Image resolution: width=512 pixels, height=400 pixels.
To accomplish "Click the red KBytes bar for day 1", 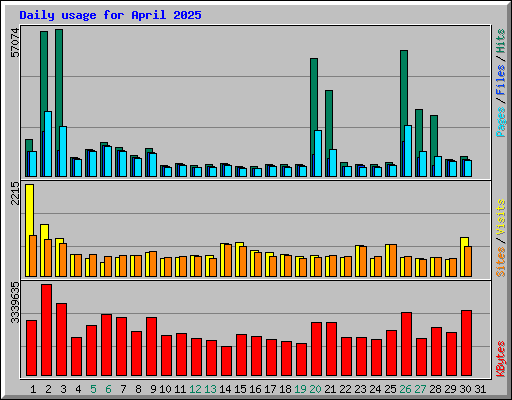I will 31,348.
